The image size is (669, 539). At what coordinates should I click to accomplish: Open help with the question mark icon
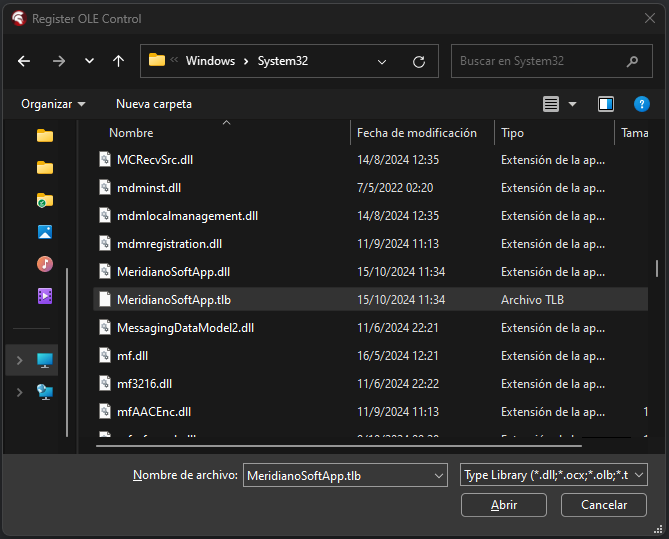[642, 104]
